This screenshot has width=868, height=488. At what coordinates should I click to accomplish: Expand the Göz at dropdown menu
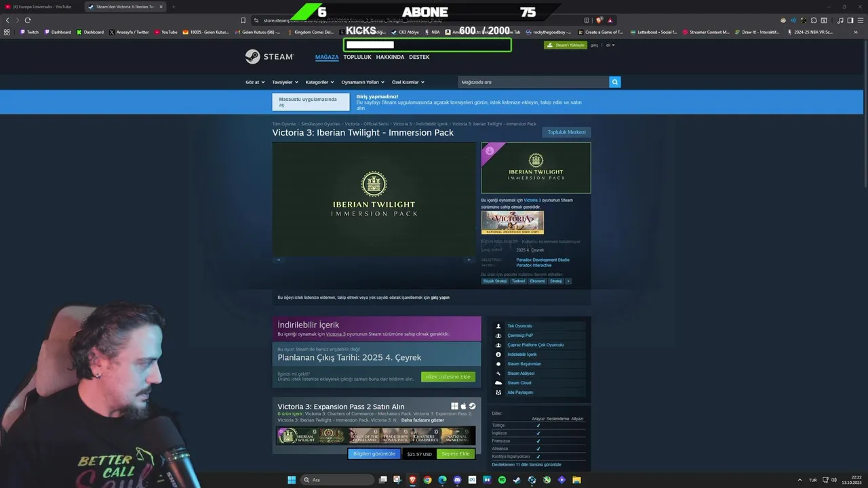255,82
